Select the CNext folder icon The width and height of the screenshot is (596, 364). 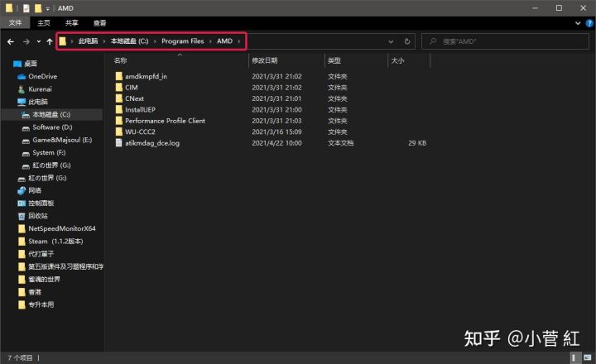point(119,98)
